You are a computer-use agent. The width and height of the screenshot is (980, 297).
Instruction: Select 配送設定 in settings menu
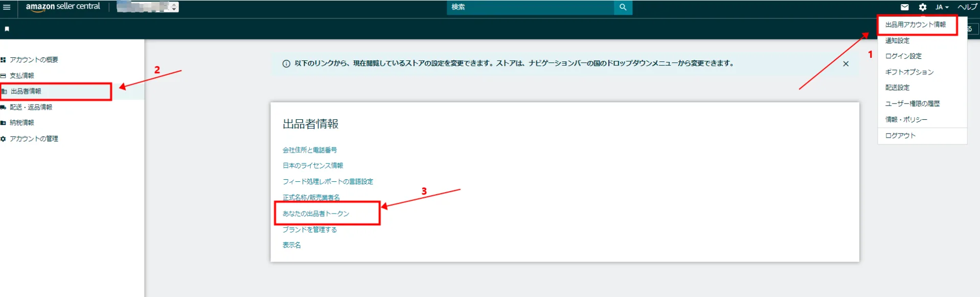[897, 88]
